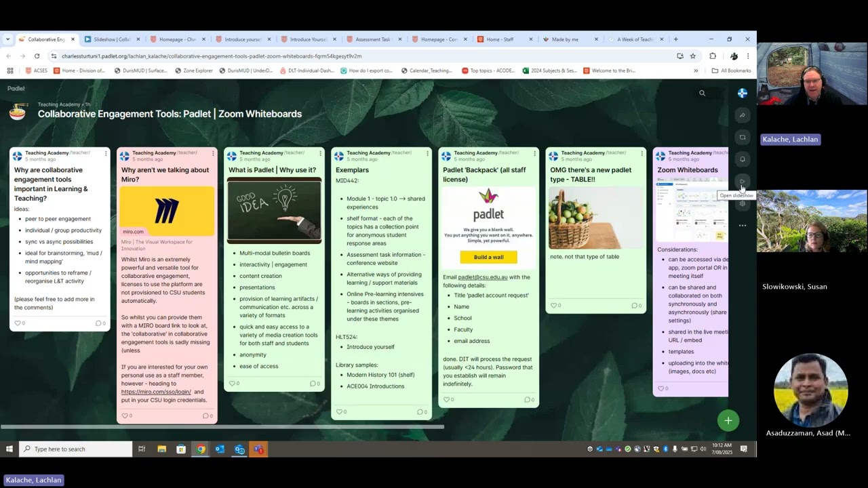Click the browser address bar

[366, 56]
